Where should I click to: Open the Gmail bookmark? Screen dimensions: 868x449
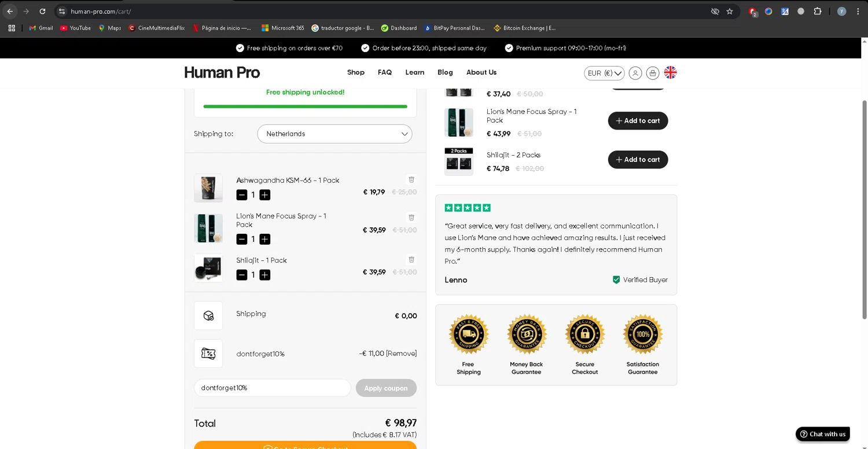[41, 28]
